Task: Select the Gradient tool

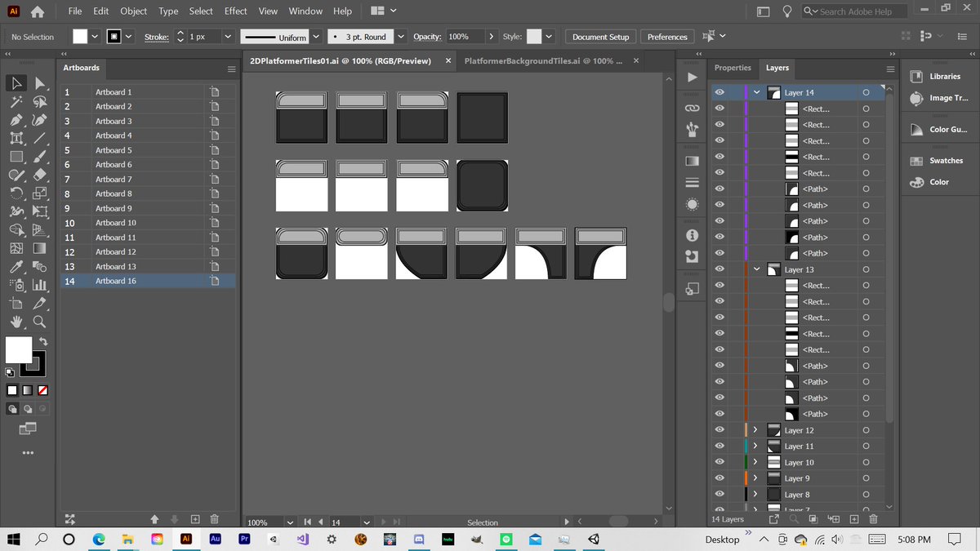Action: pos(39,248)
